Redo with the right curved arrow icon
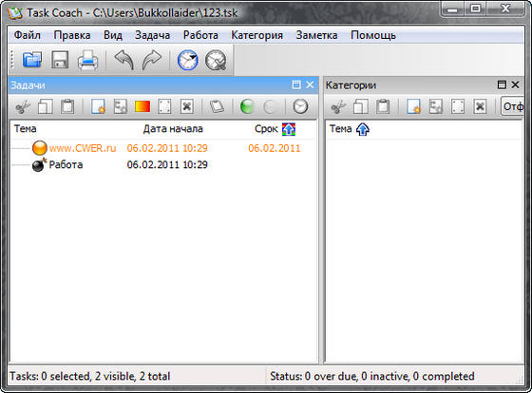The image size is (532, 393). pos(152,60)
